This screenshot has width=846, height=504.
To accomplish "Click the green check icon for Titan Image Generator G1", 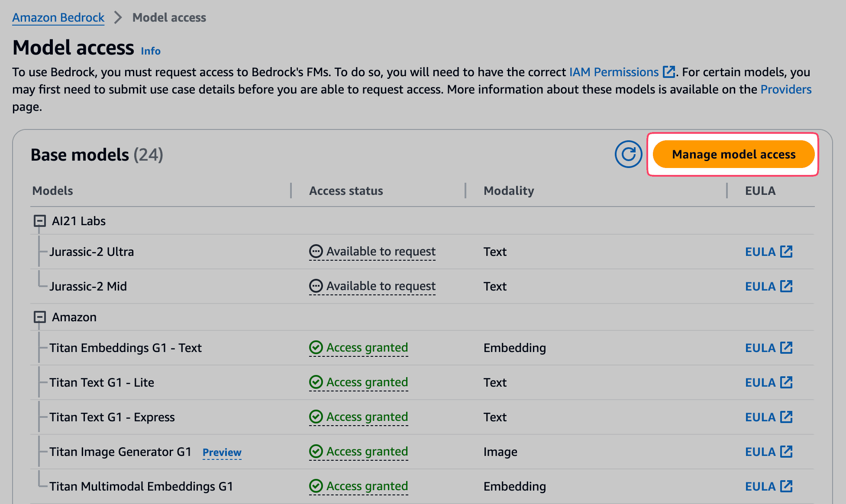I will (x=316, y=451).
